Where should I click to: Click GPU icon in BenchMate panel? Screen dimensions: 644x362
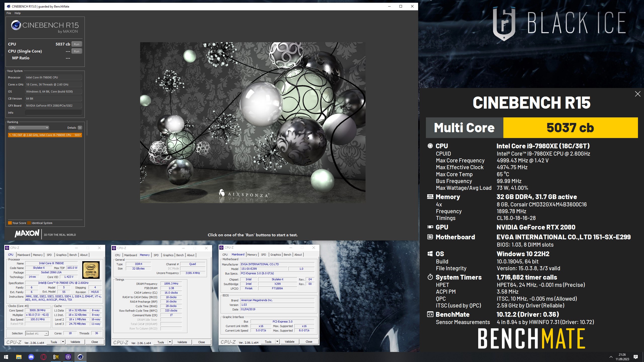(430, 227)
